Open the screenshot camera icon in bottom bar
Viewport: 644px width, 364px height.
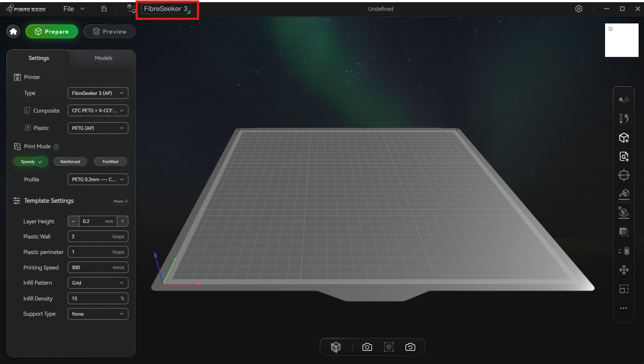(367, 347)
